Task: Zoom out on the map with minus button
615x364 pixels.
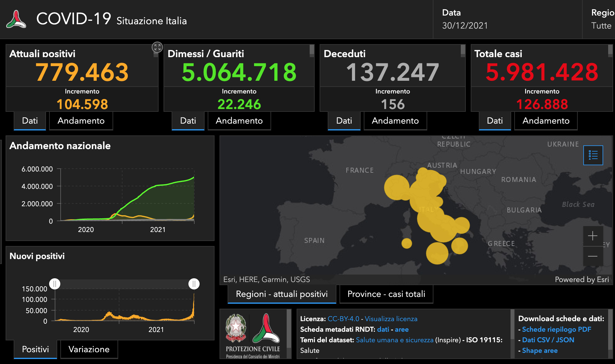Action: tap(593, 256)
